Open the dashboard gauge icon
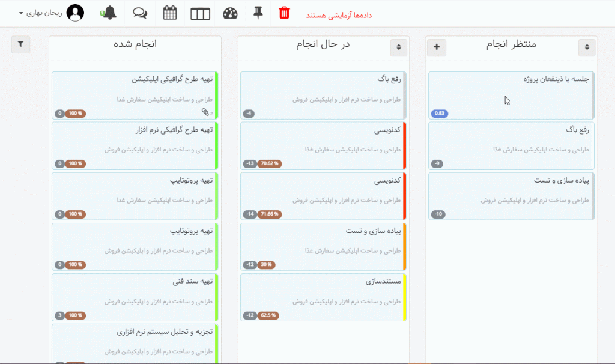This screenshot has height=364, width=615. point(231,13)
